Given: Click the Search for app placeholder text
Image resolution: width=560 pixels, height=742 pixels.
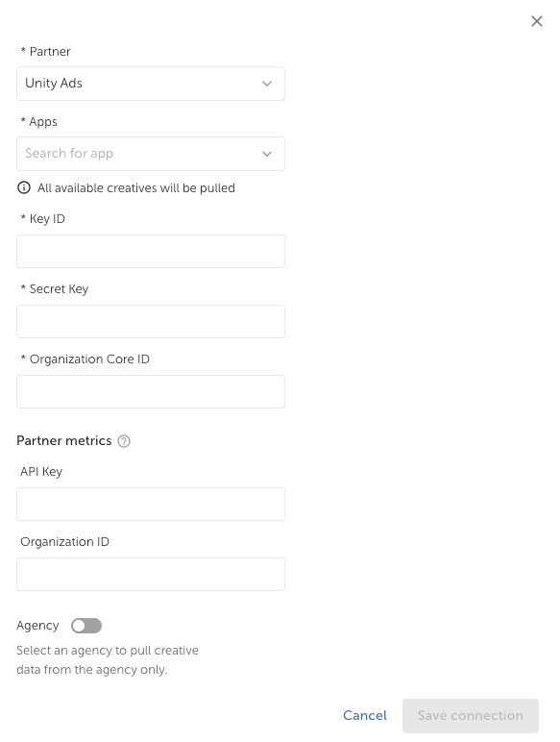Looking at the screenshot, I should [69, 154].
